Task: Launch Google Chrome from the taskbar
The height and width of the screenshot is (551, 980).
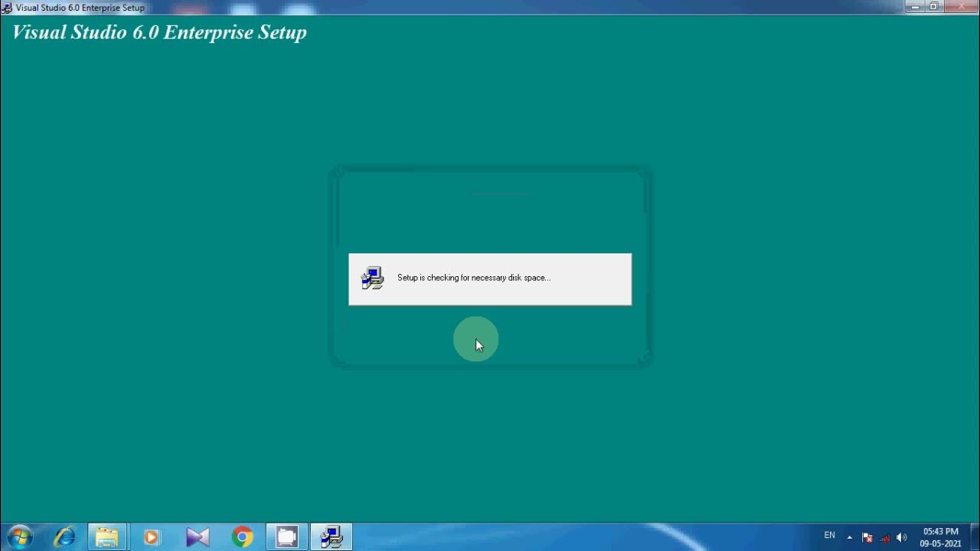Action: [243, 537]
